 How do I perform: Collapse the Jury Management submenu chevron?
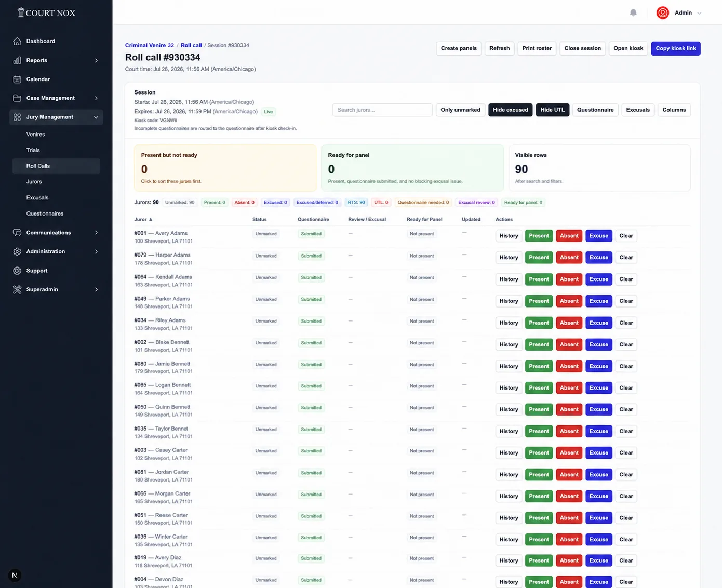(96, 117)
